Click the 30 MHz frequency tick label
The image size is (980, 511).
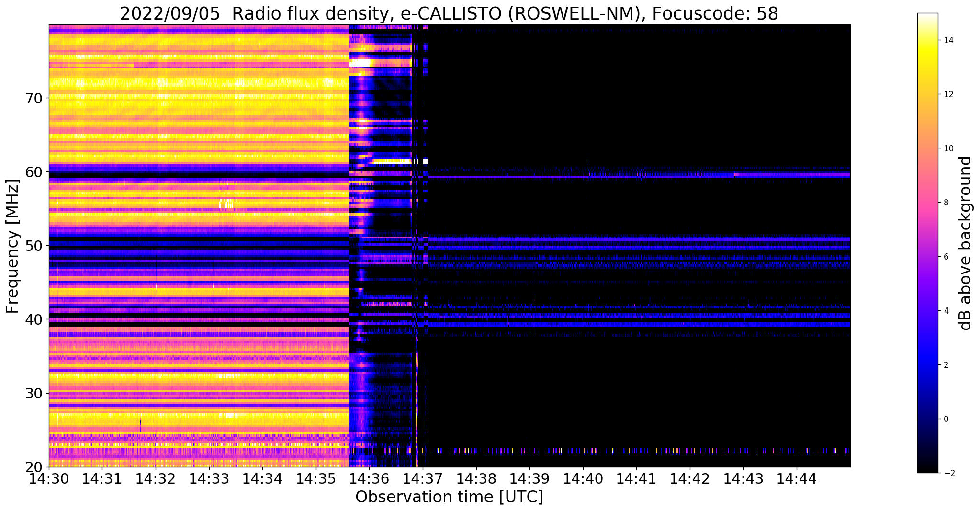point(34,393)
